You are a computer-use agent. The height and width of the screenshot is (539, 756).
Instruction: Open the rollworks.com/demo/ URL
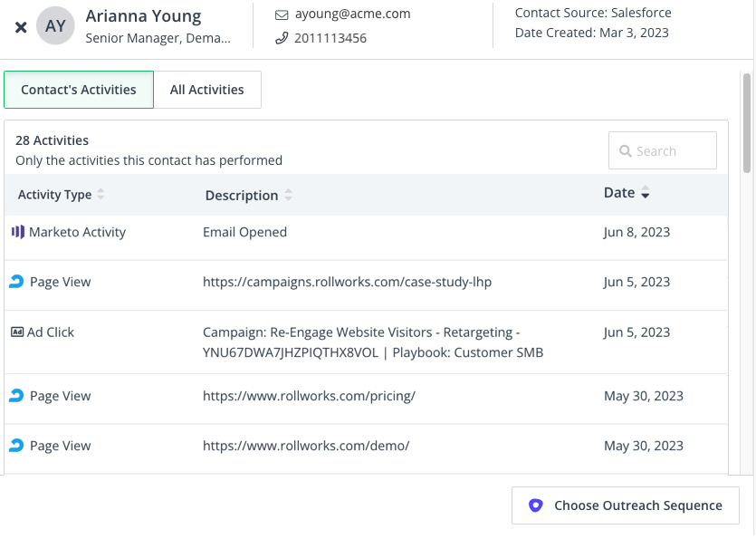[x=306, y=446]
